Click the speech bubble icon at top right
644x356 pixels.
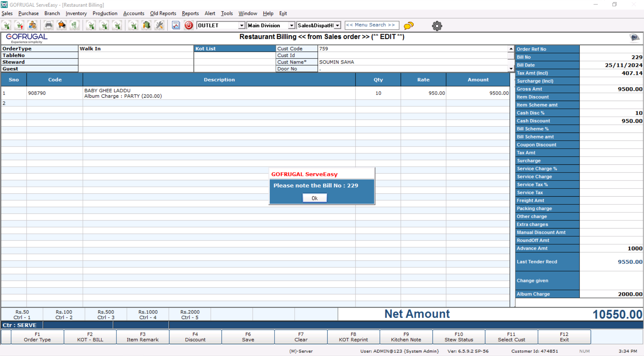634,37
